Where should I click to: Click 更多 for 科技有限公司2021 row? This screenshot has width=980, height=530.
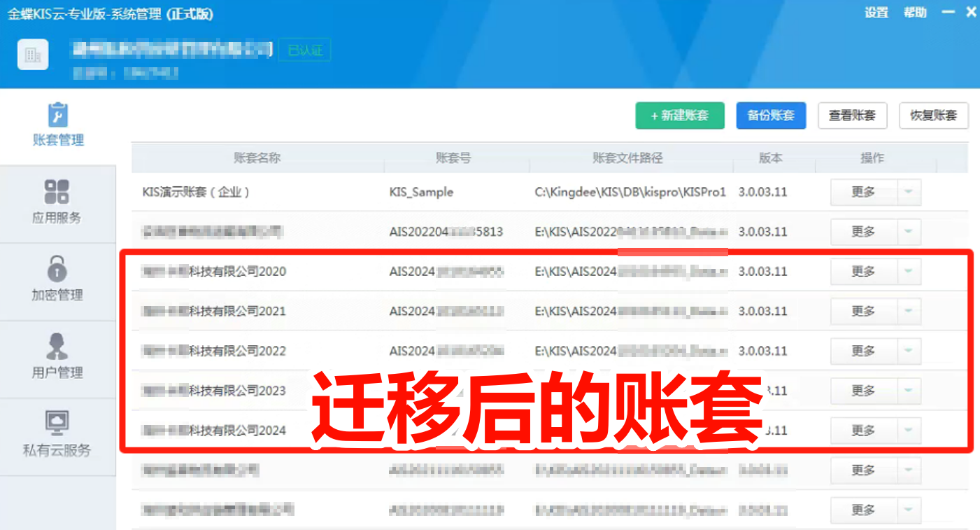coord(863,311)
